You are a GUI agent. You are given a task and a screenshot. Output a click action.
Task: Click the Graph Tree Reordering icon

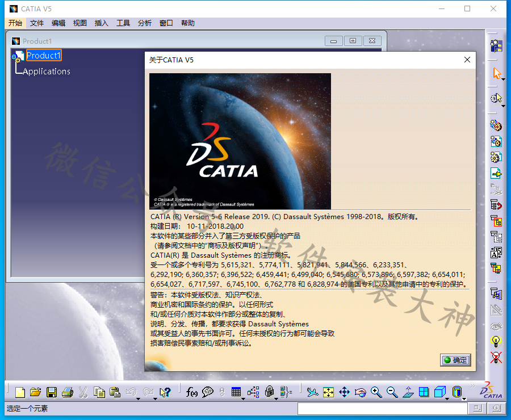(496, 205)
